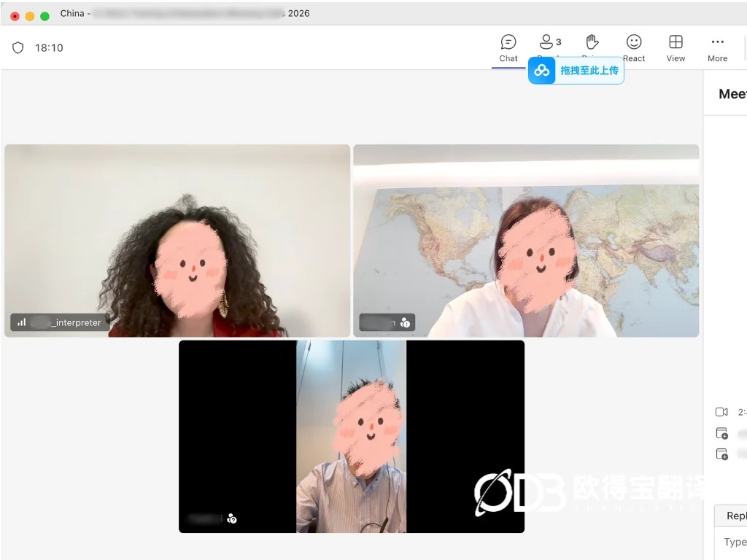Focus the Type message input box

coord(731,542)
